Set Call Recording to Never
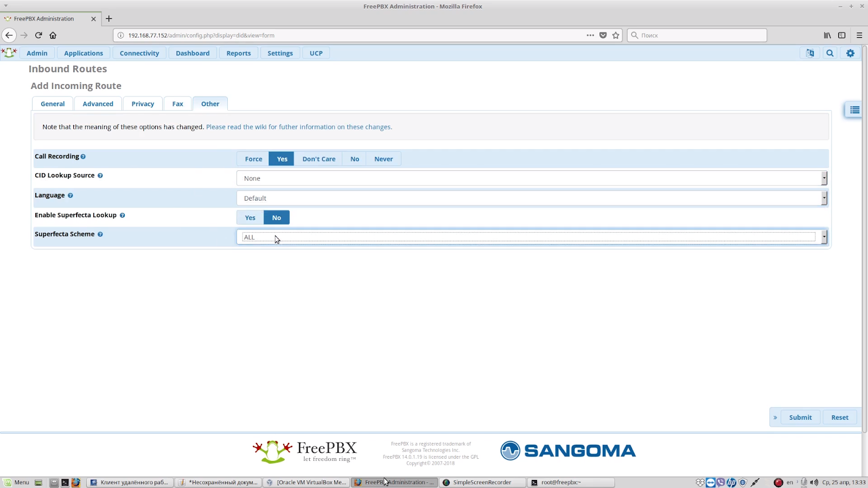The width and height of the screenshot is (868, 488). point(383,158)
